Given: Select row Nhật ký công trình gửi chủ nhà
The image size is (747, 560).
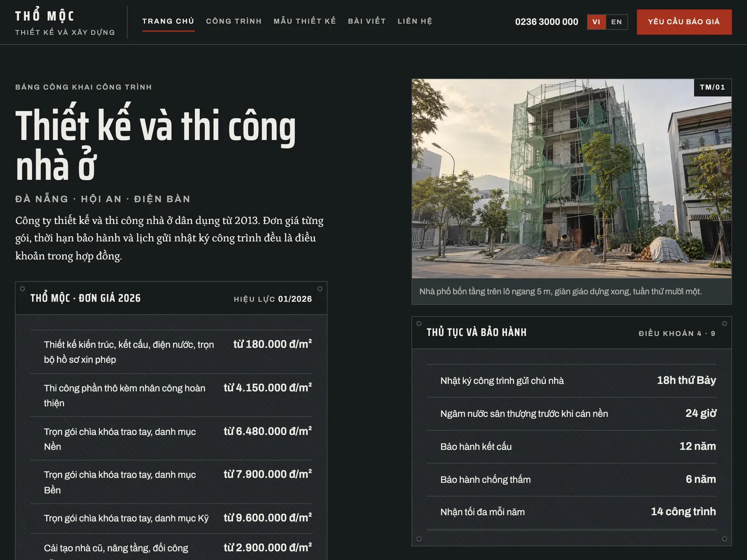Looking at the screenshot, I should point(571,381).
